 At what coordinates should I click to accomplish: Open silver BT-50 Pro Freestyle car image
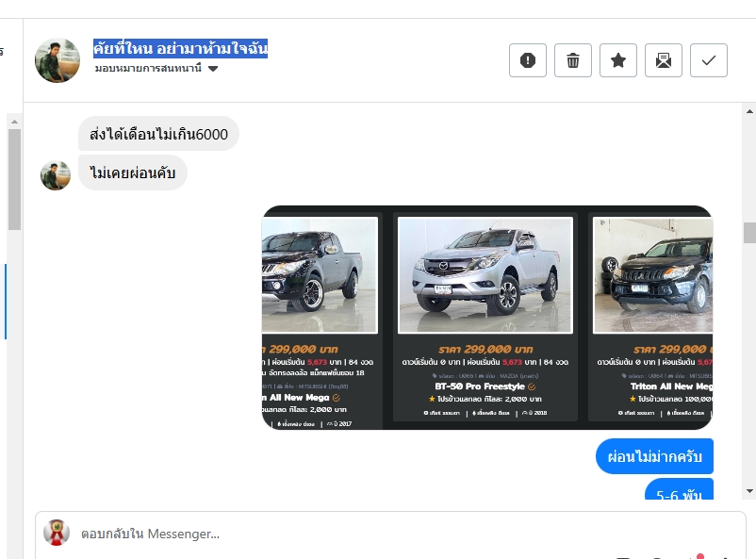(485, 275)
